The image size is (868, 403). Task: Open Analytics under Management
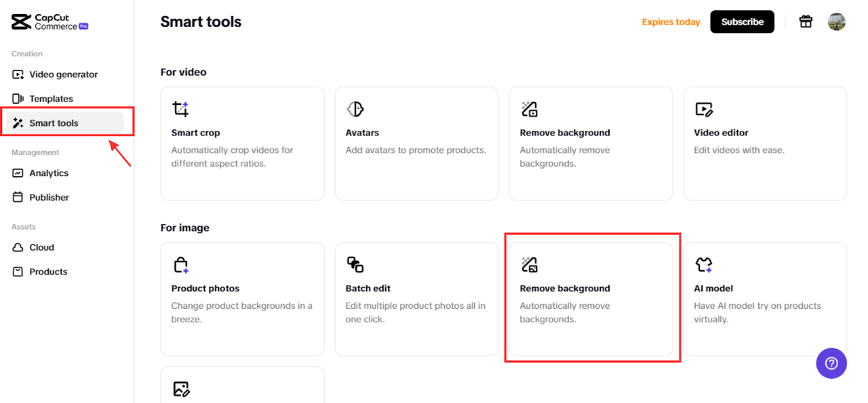49,173
